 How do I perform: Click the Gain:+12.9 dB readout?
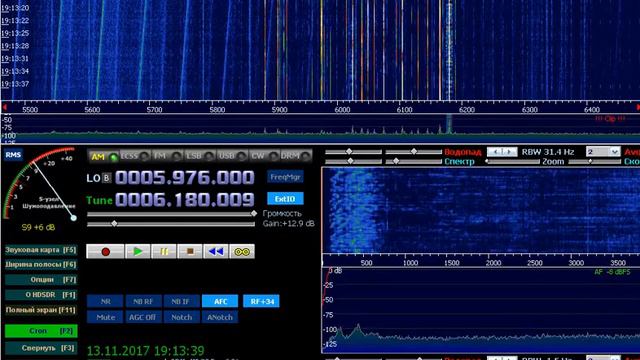pyautogui.click(x=289, y=224)
